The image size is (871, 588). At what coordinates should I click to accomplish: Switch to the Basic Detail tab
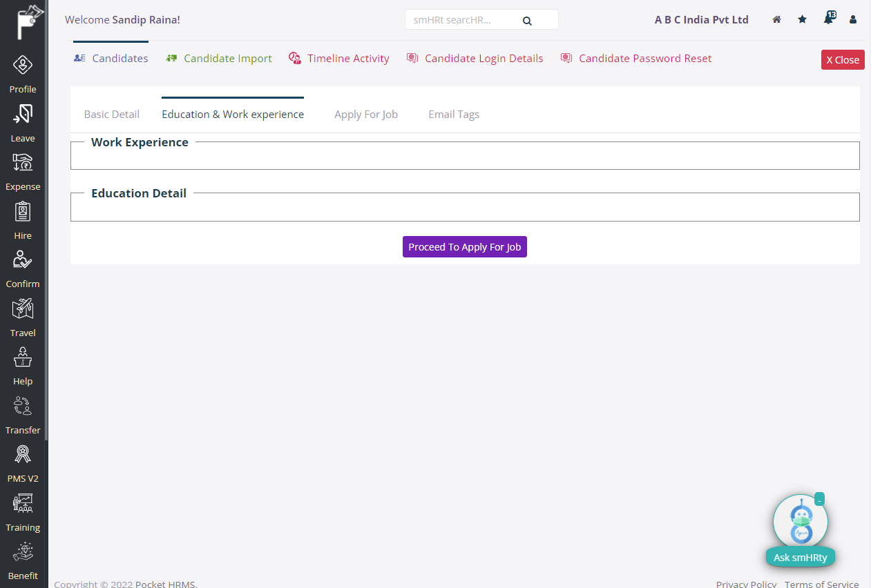111,114
